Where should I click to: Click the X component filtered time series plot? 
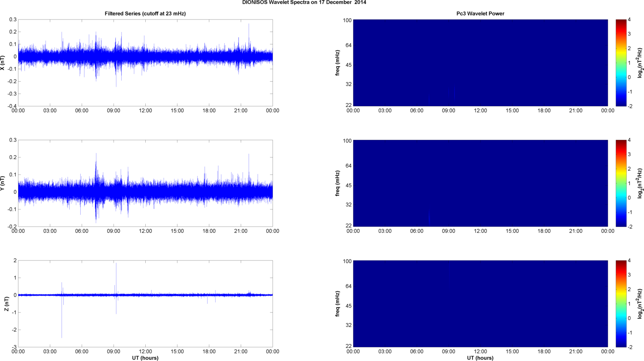[x=145, y=63]
